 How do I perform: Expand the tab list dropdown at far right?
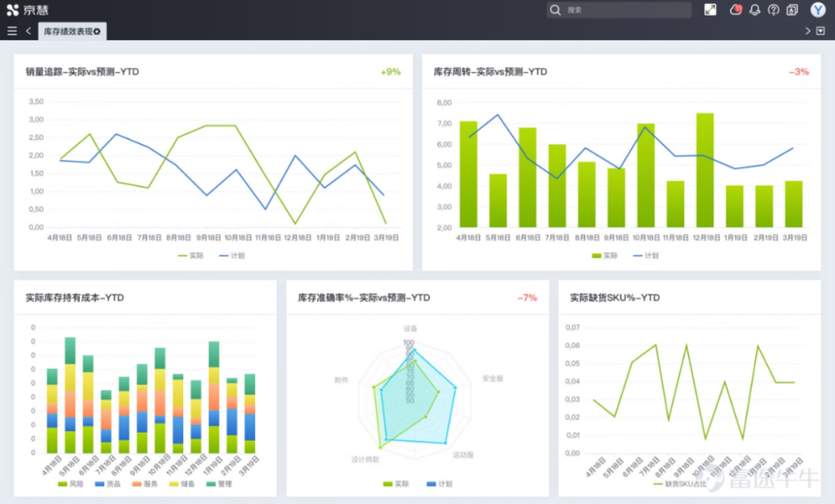coord(821,31)
